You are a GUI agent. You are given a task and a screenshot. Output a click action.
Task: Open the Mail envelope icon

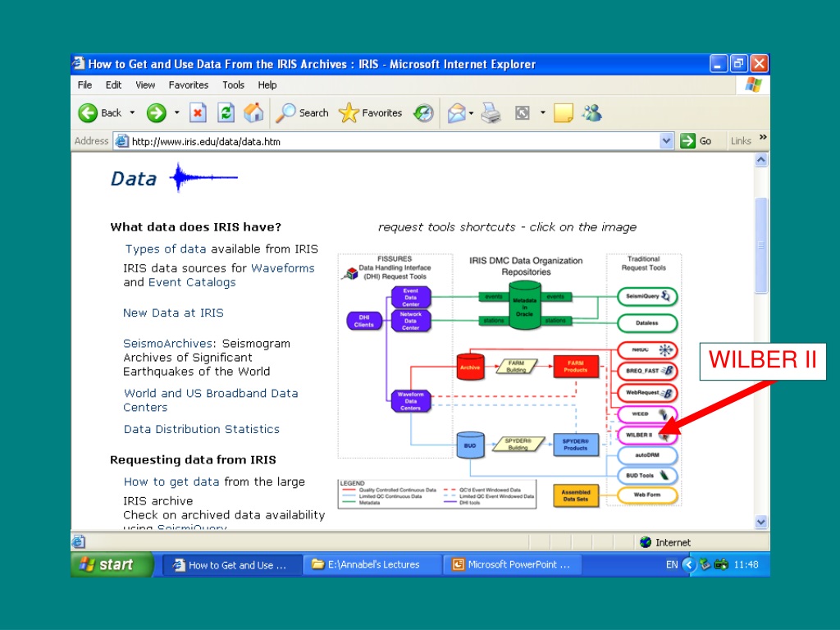click(x=456, y=113)
